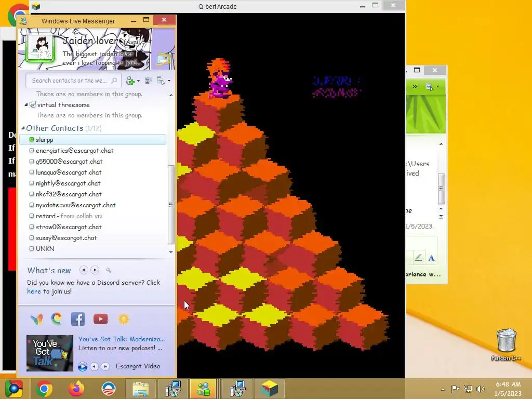Open Firefox from the taskbar
The height and width of the screenshot is (399, 532).
(76, 389)
